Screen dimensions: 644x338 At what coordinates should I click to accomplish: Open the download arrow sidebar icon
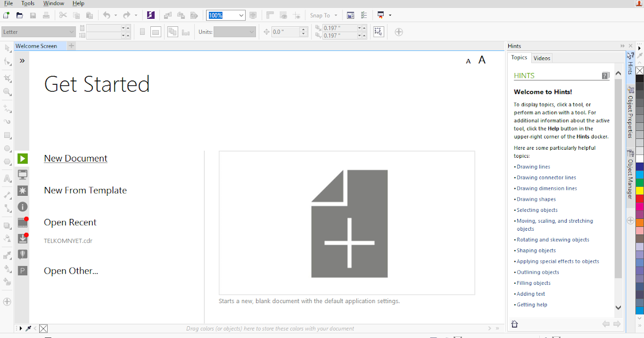pos(23,238)
